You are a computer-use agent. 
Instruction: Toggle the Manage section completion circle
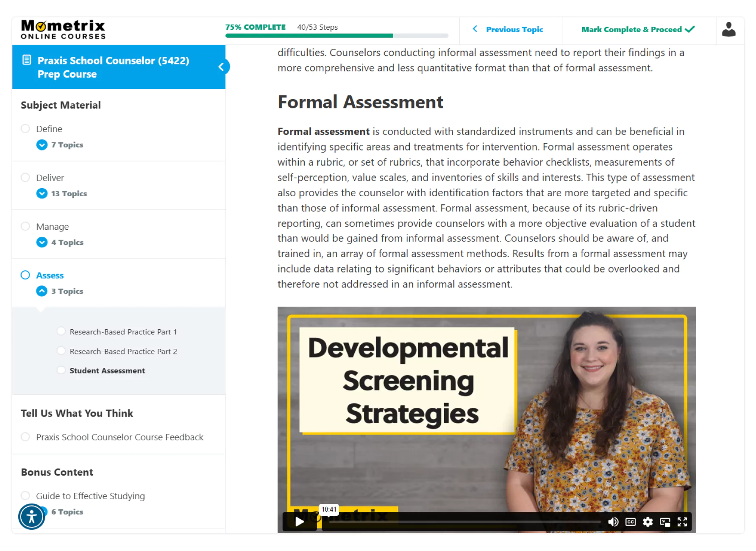coord(25,226)
